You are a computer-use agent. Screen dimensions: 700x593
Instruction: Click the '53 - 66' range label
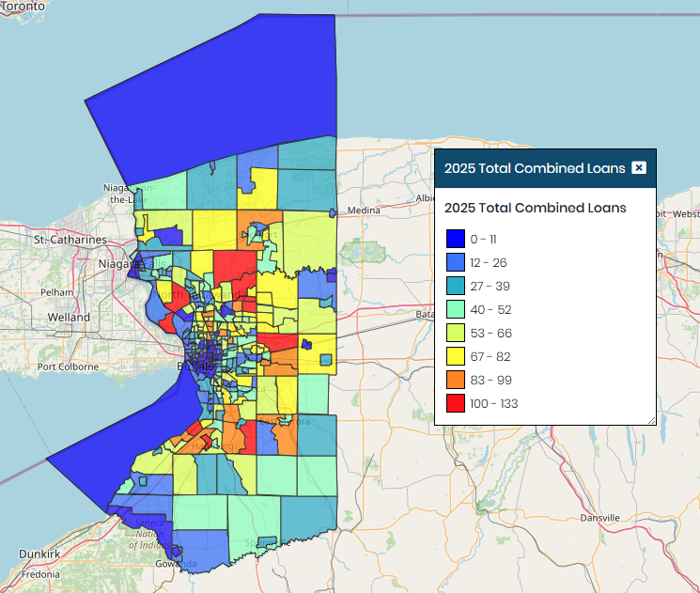coord(490,333)
